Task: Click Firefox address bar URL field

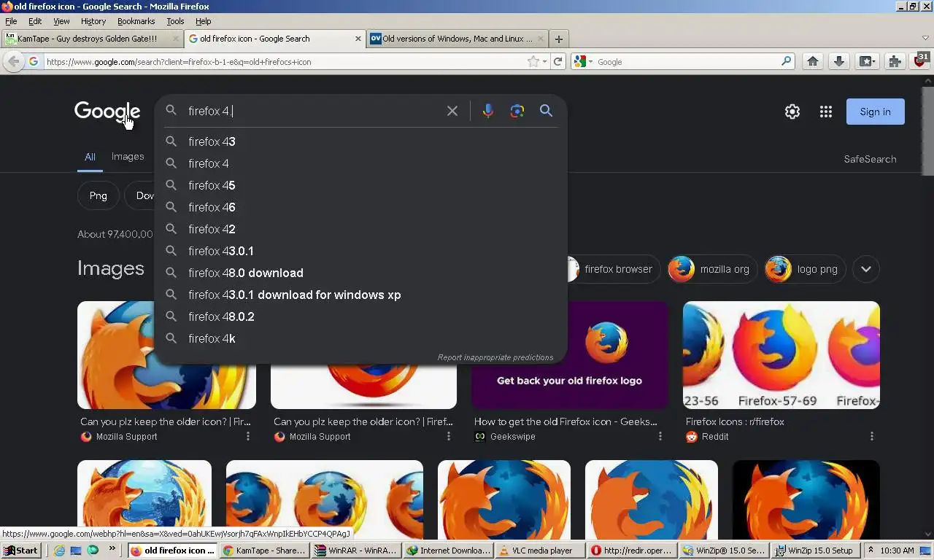Action: pos(285,62)
